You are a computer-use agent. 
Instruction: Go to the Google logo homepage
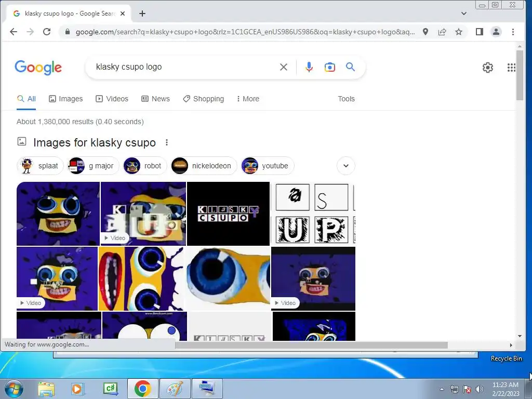[x=38, y=68]
